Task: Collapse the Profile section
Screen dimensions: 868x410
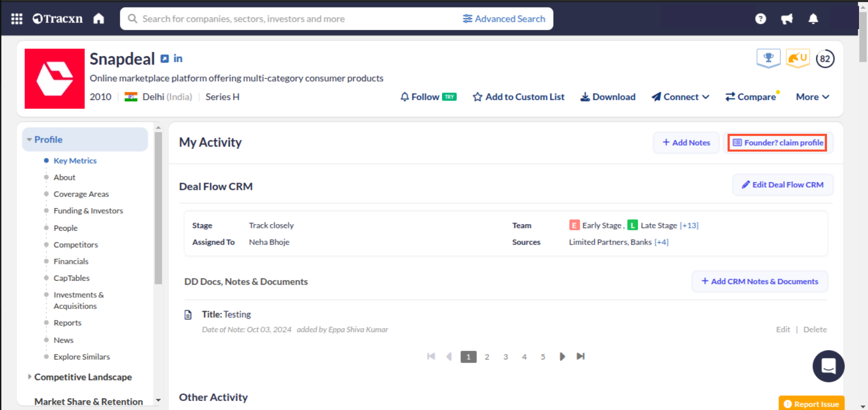Action: 48,139
